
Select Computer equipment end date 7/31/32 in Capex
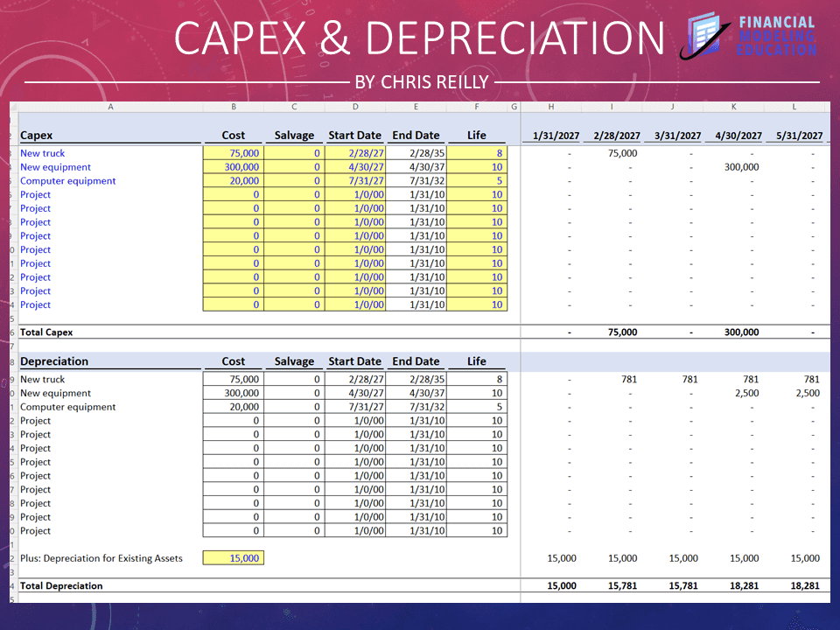(416, 181)
